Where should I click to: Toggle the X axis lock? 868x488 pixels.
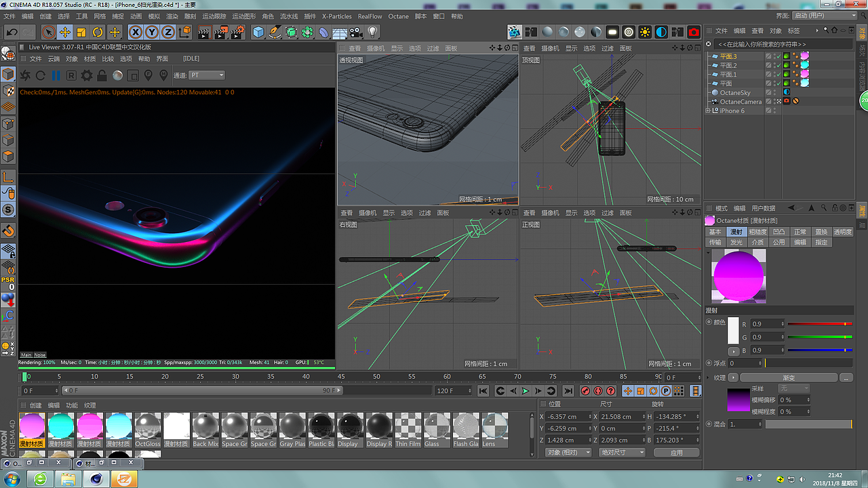[x=136, y=32]
